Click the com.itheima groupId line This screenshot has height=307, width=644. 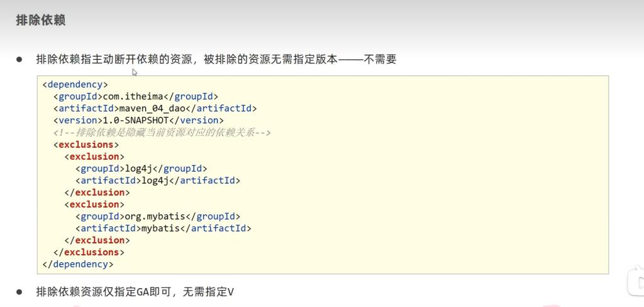[136, 96]
